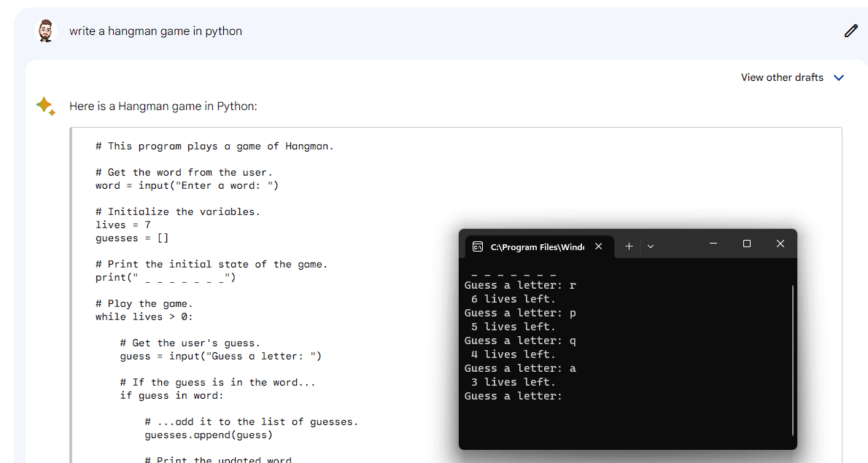
Task: Maximize the terminal window
Action: point(747,244)
